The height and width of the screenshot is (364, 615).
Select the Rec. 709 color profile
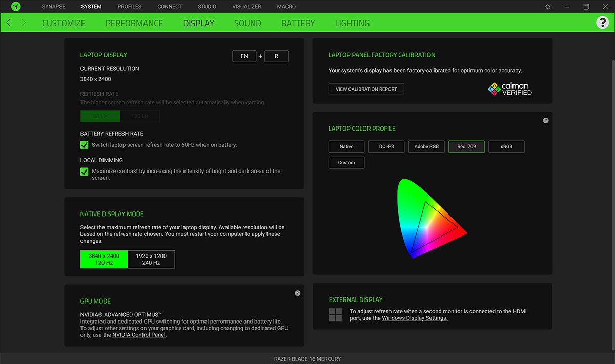[x=466, y=146]
